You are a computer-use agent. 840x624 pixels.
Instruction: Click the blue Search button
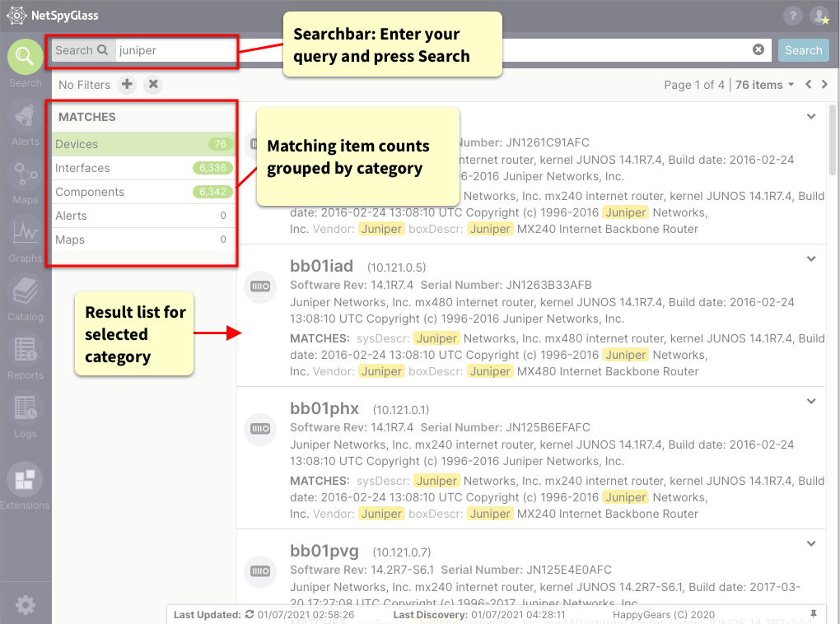(x=803, y=50)
